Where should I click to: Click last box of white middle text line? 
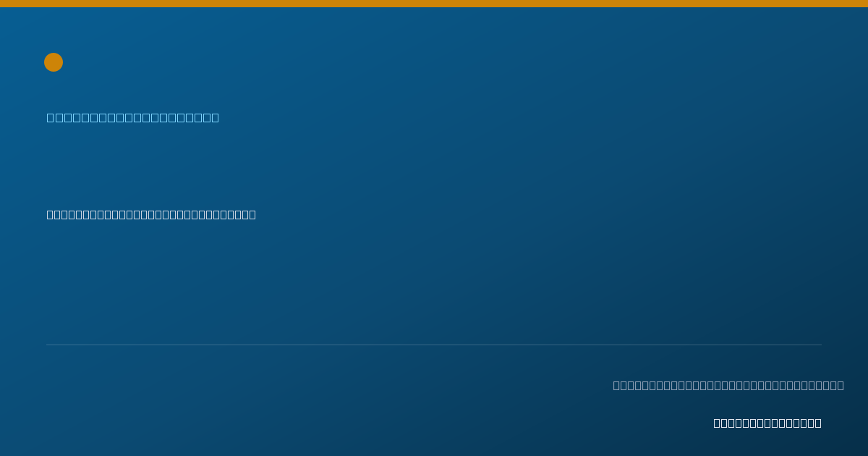252,214
